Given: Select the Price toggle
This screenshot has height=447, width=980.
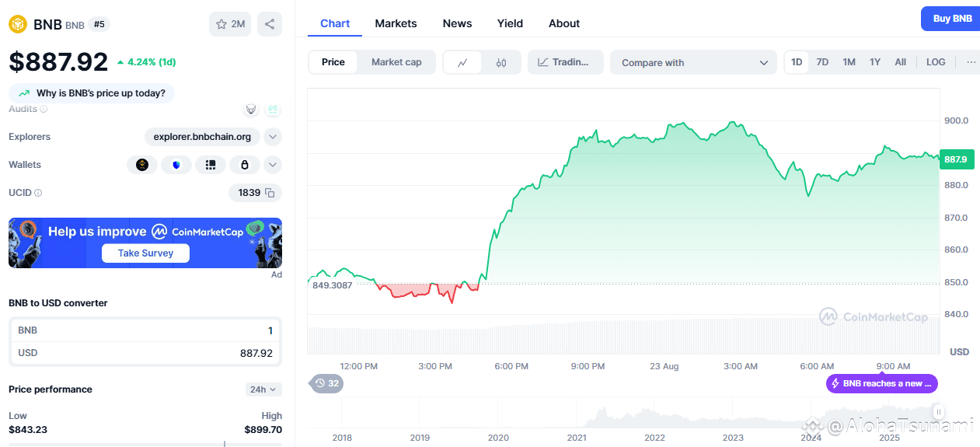Looking at the screenshot, I should tap(333, 62).
